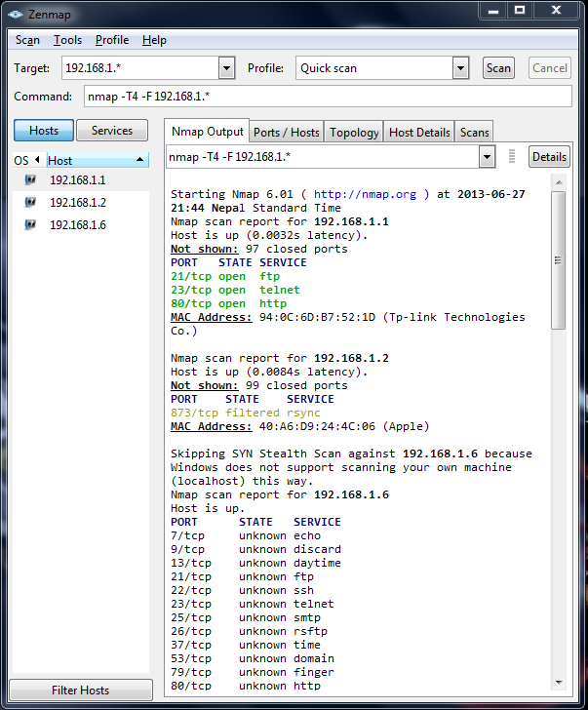Click the '80/tcp open http' output line
This screenshot has height=710, width=588.
click(x=228, y=303)
